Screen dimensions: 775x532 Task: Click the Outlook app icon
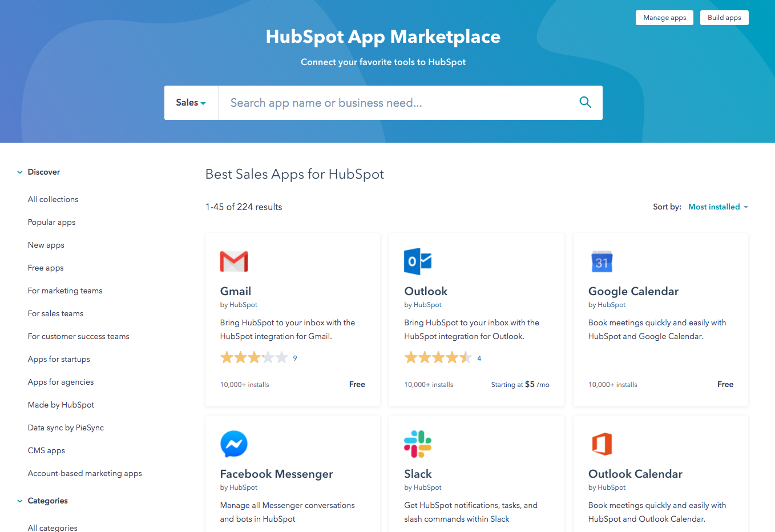click(418, 261)
